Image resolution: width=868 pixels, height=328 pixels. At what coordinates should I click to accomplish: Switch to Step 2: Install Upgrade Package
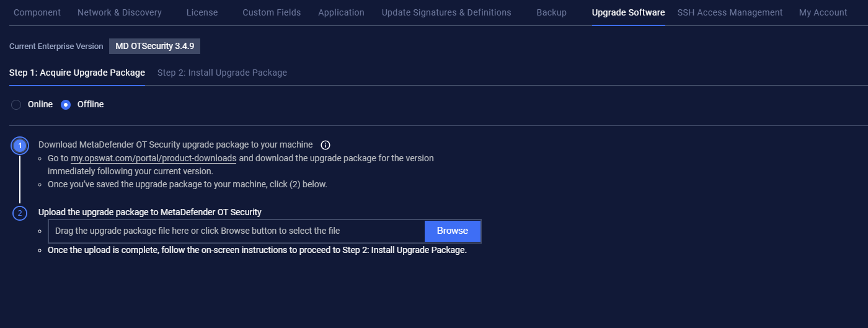tap(222, 73)
